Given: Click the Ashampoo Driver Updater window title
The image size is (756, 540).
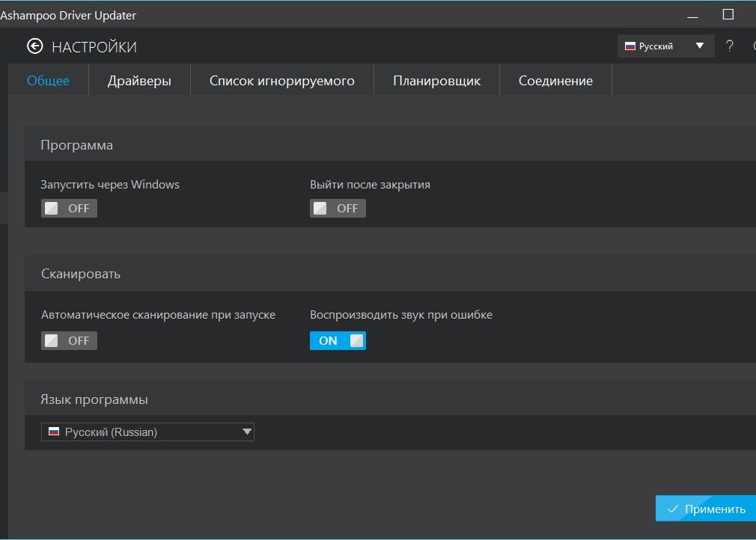Looking at the screenshot, I should pyautogui.click(x=68, y=16).
